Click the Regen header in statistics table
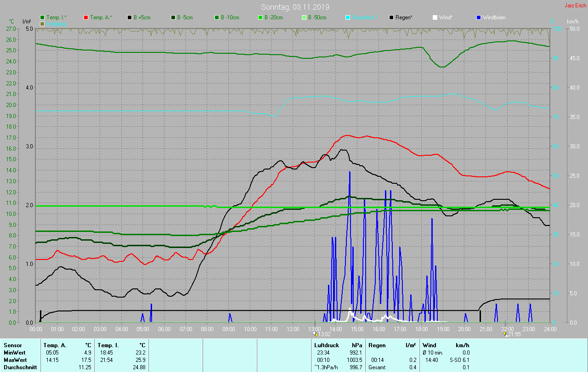This screenshot has width=588, height=372. 377,345
